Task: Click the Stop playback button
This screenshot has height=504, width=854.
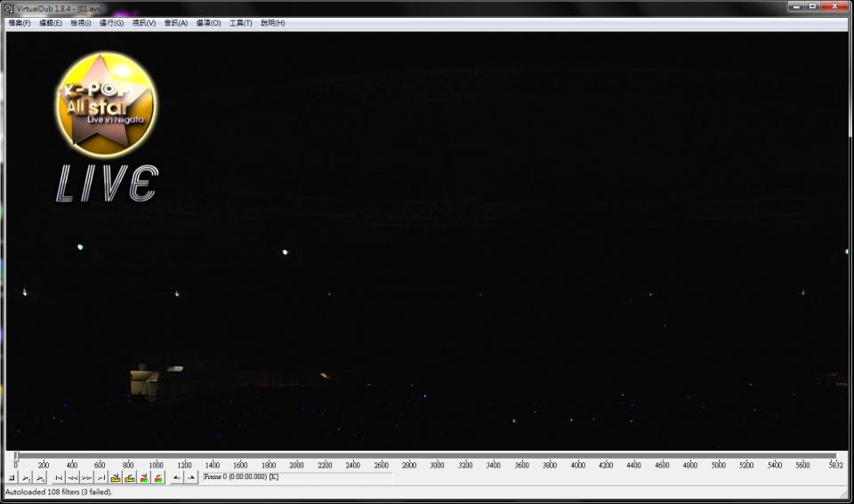Action: tap(12, 478)
